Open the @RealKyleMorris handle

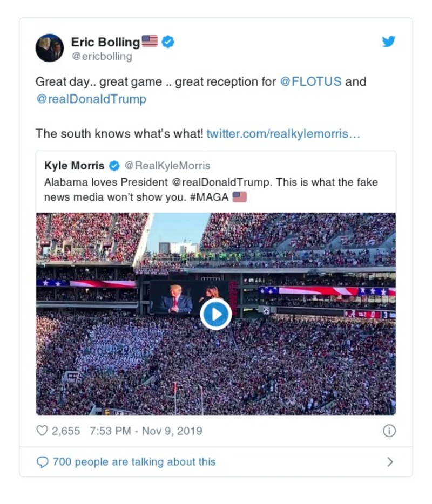click(x=167, y=166)
